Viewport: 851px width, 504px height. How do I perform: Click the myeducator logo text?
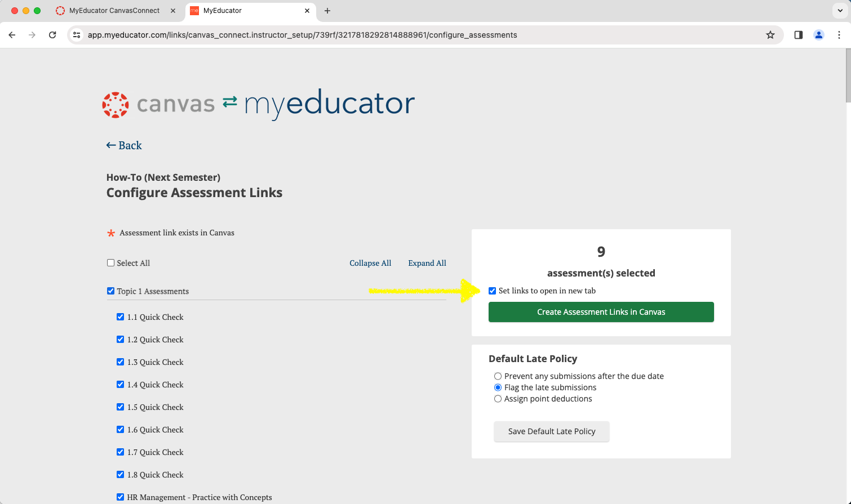click(330, 105)
